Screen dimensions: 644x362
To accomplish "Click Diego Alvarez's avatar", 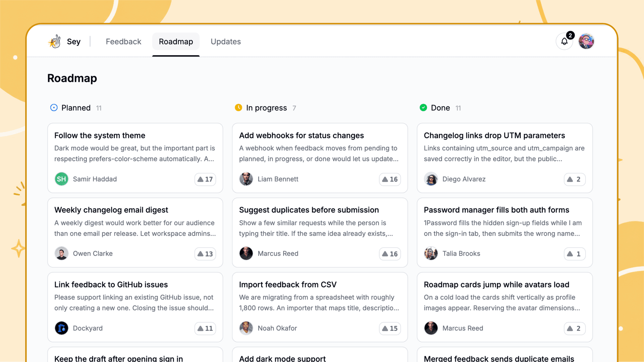I will (x=431, y=179).
